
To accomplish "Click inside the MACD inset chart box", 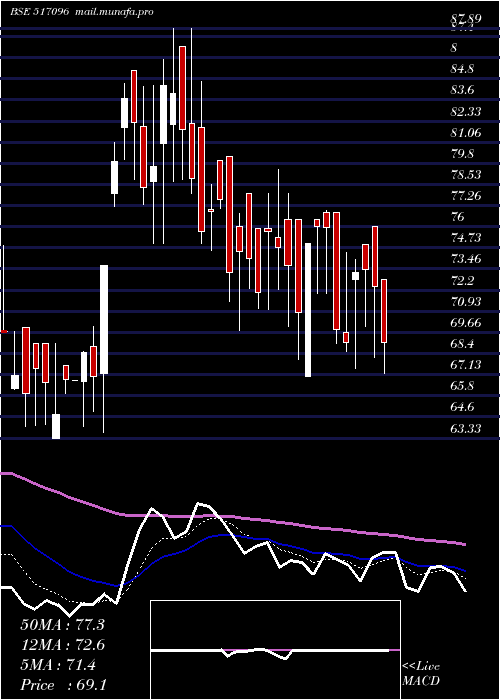I will (x=275, y=650).
